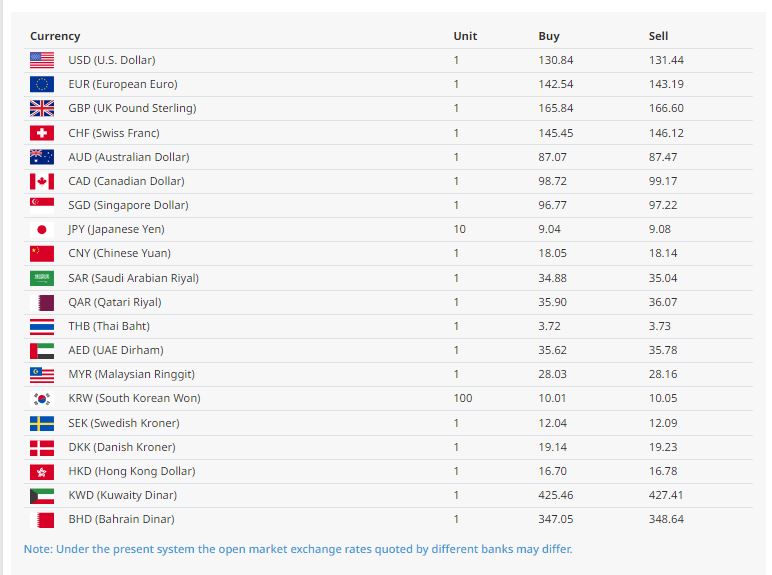Click the Unit column header
The image size is (772, 575).
465,36
